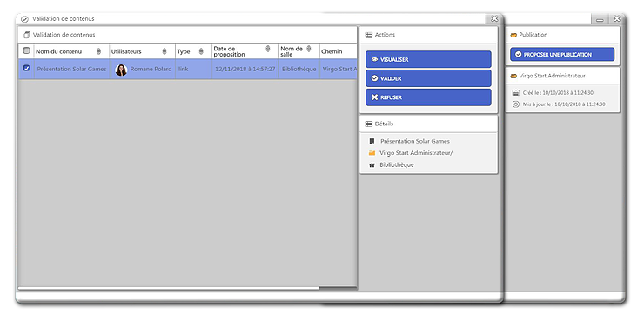Click the home icon beside Bibliothèque details
644x321 pixels.
[x=372, y=165]
